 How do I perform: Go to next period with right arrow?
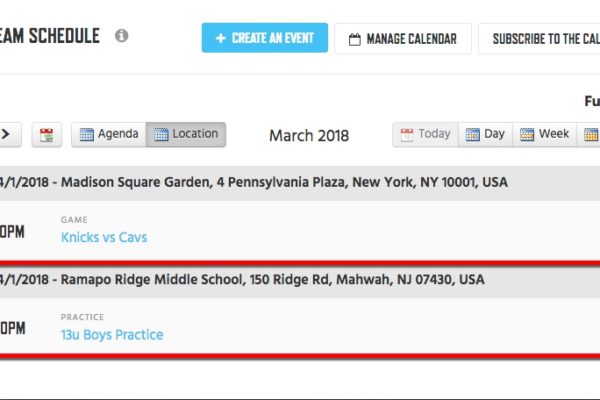click(x=8, y=134)
